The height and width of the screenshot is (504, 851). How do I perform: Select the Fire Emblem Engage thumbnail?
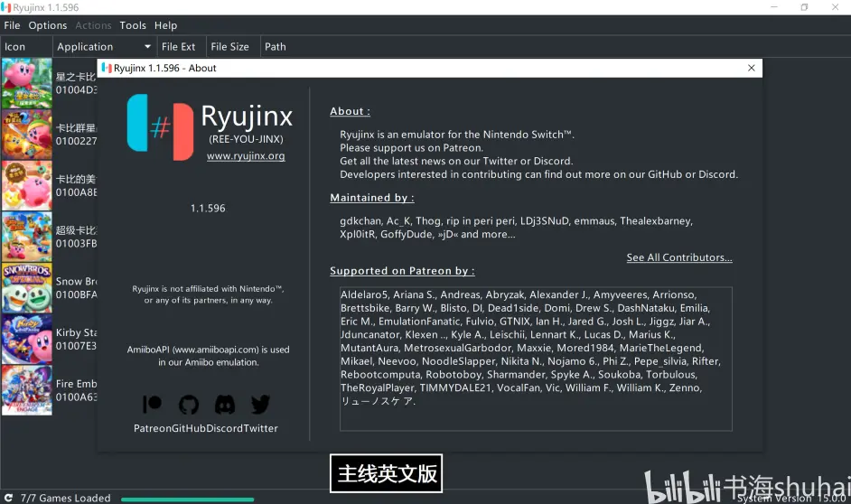pyautogui.click(x=26, y=390)
